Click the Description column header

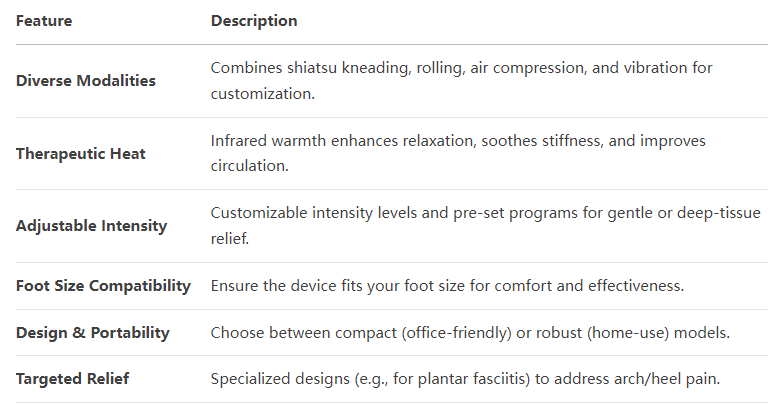point(254,21)
